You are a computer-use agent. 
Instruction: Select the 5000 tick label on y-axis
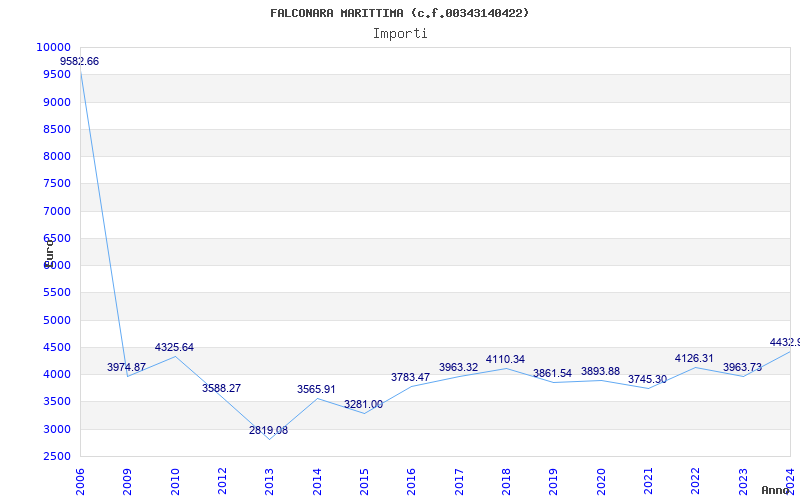(57, 320)
